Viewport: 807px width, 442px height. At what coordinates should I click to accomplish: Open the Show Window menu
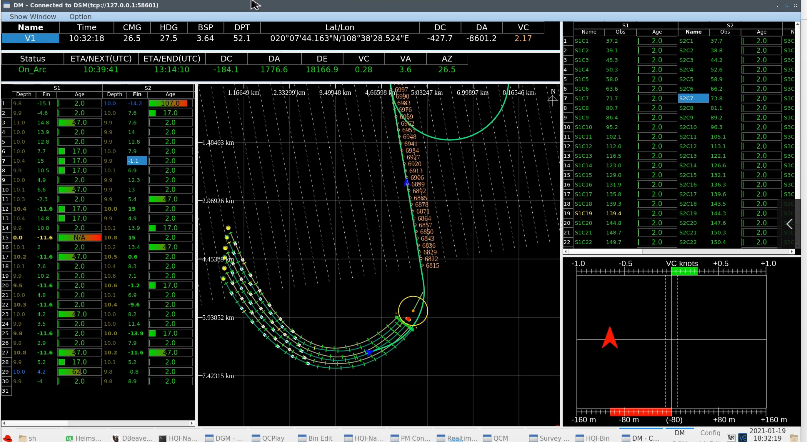[x=33, y=17]
